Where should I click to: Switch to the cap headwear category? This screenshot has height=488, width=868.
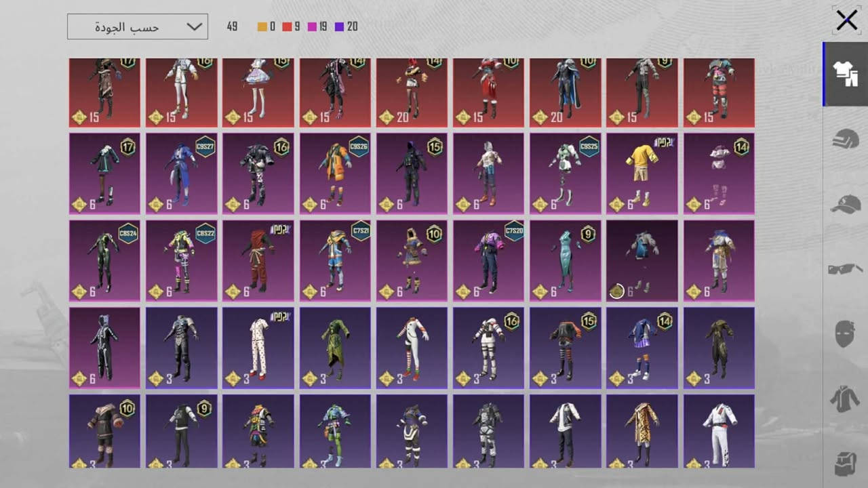click(846, 204)
